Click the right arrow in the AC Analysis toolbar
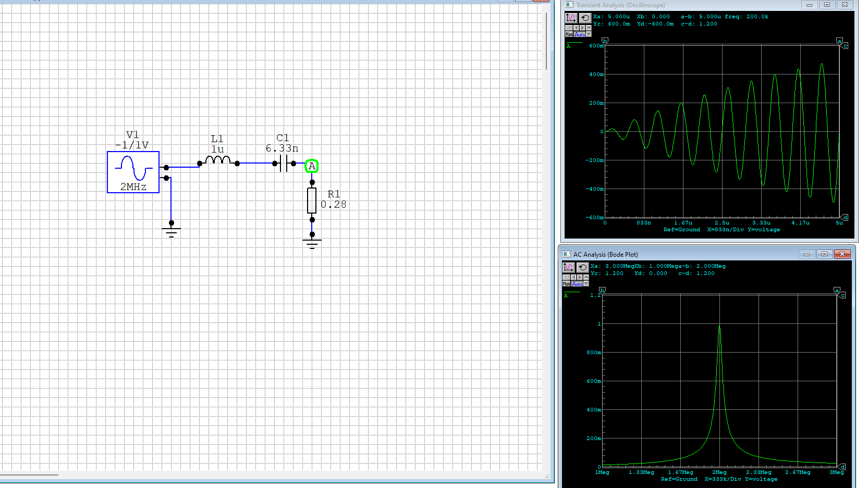868x488 pixels. (580, 277)
